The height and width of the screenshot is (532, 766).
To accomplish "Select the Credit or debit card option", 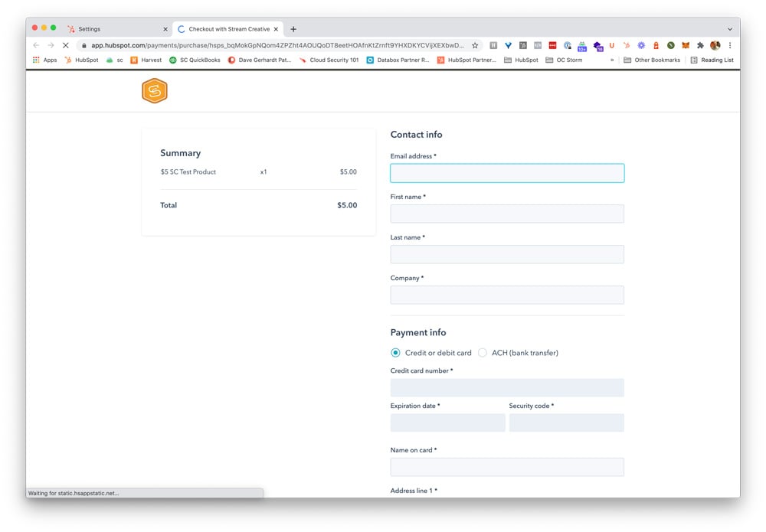I will pyautogui.click(x=395, y=353).
